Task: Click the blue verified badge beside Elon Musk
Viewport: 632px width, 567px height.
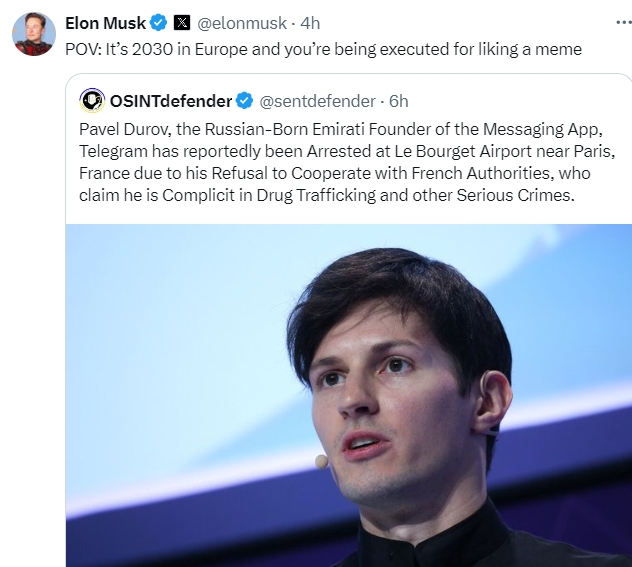Action: pos(159,23)
